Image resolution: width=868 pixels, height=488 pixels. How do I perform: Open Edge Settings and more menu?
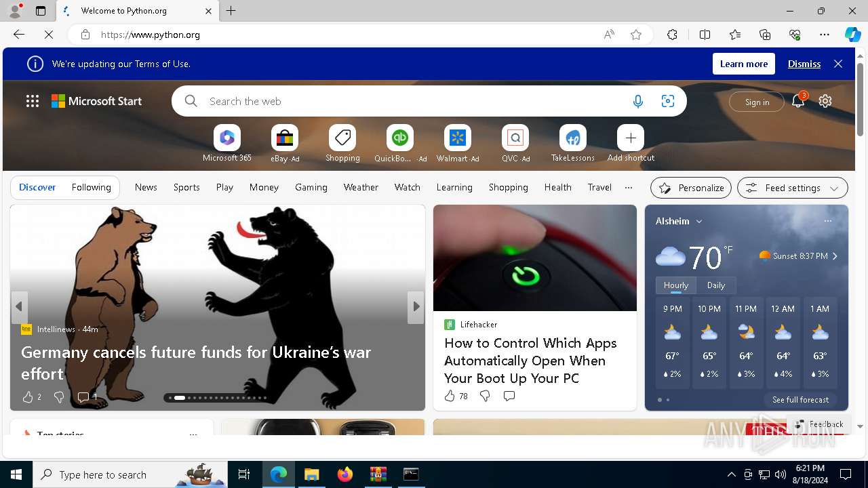[825, 35]
